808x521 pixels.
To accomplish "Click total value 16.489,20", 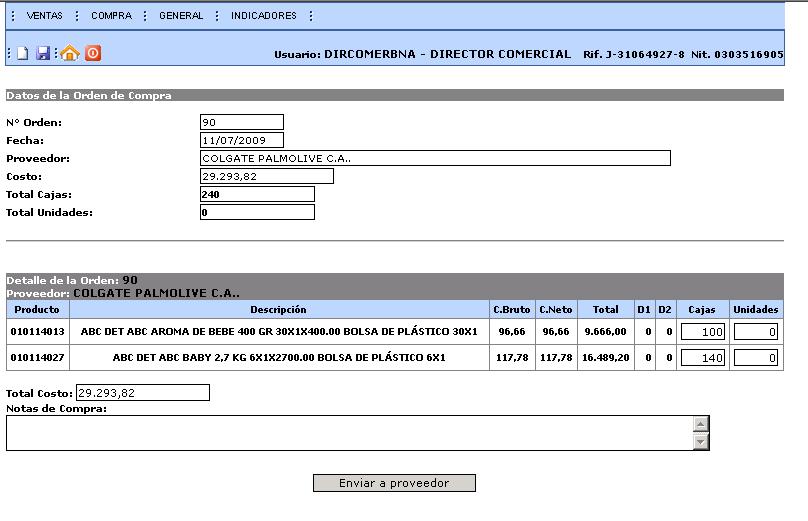I will [x=605, y=357].
